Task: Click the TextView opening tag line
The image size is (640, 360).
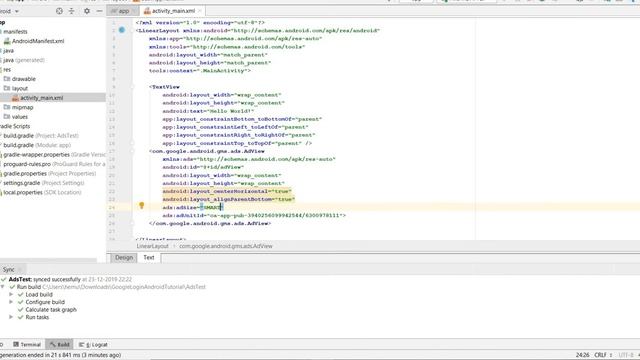Action: [164, 87]
